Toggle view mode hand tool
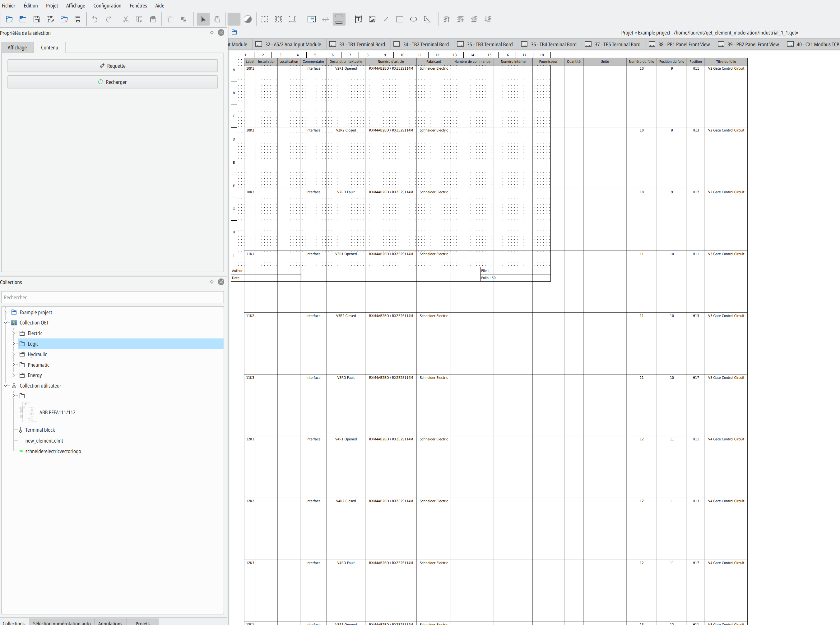Viewport: 840px width, 625px height. pyautogui.click(x=217, y=19)
